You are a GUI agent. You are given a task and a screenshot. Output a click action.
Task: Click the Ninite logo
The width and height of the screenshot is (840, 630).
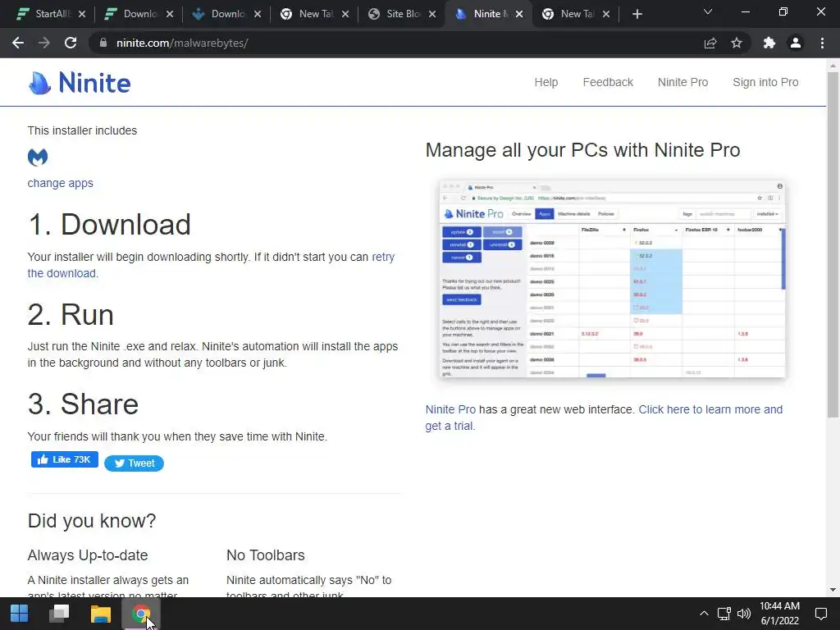pos(80,83)
